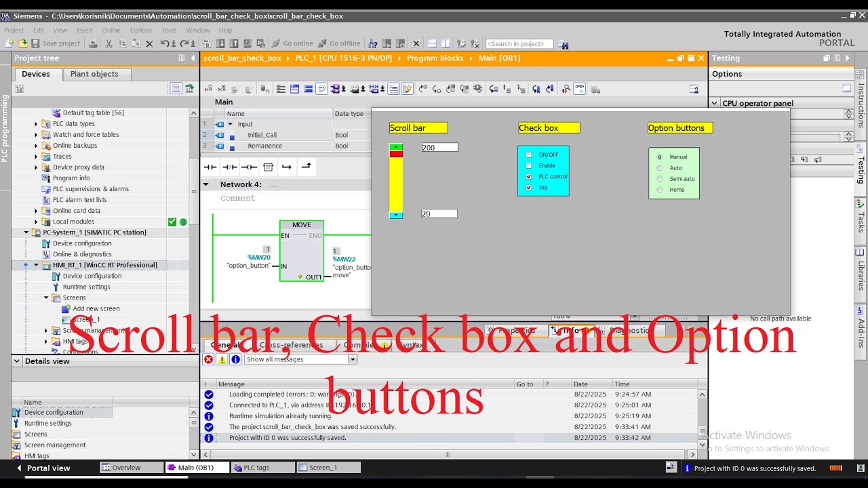
Task: Open the Online menu
Action: pos(111,30)
